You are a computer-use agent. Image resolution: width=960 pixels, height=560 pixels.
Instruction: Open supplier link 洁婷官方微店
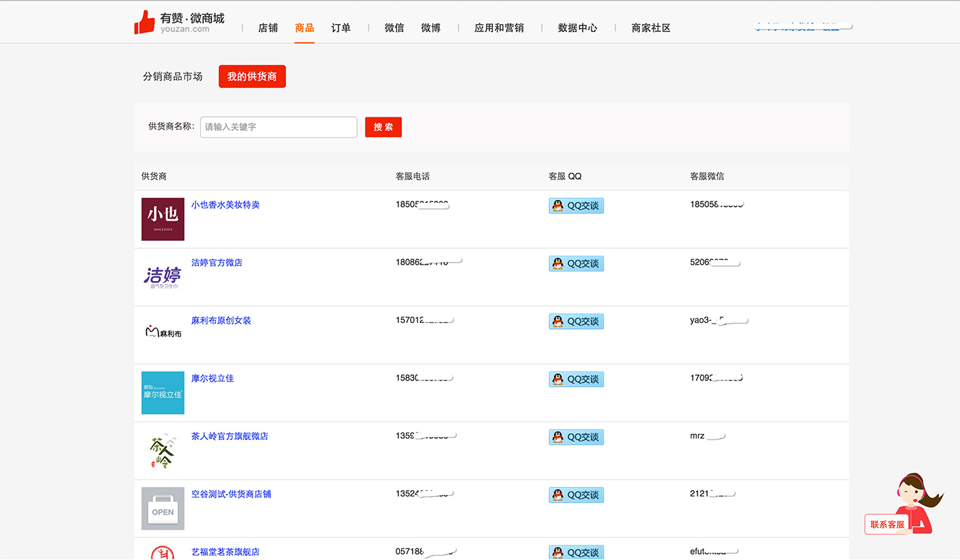[217, 263]
